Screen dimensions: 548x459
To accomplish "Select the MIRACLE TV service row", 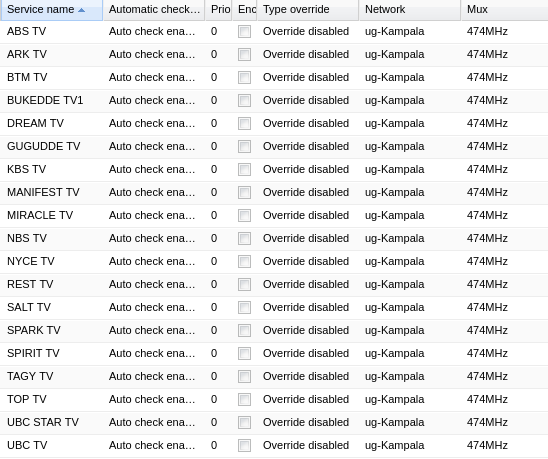I will (274, 215).
